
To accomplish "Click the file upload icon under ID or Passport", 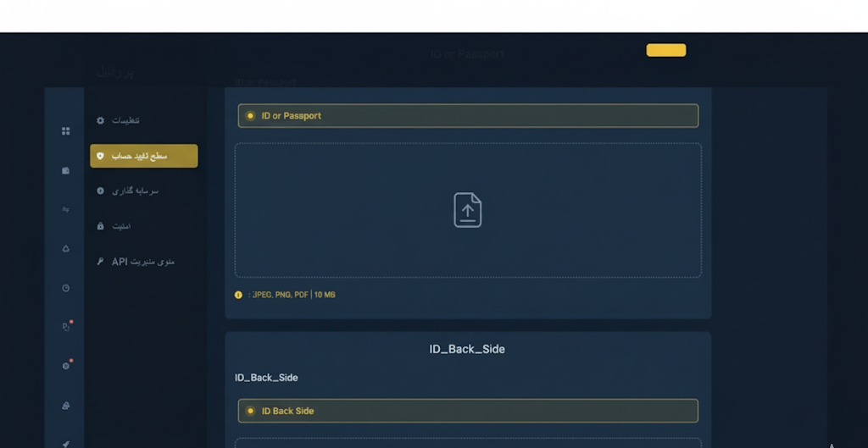I will [x=468, y=210].
